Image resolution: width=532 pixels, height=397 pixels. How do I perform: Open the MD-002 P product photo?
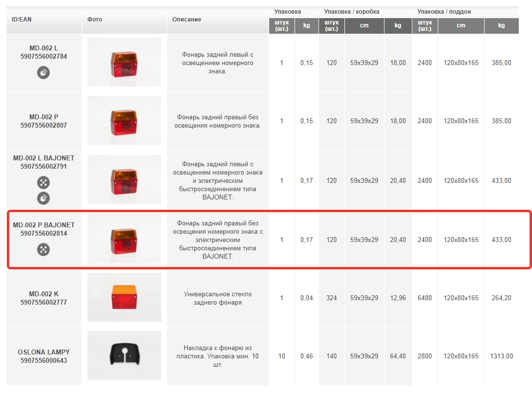click(124, 120)
